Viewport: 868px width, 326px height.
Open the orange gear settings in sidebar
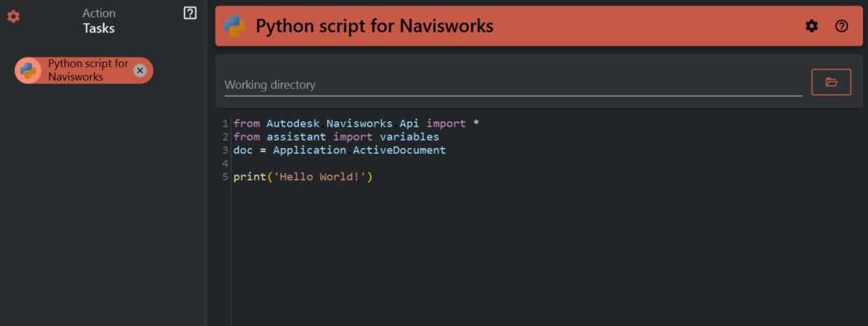click(x=13, y=17)
